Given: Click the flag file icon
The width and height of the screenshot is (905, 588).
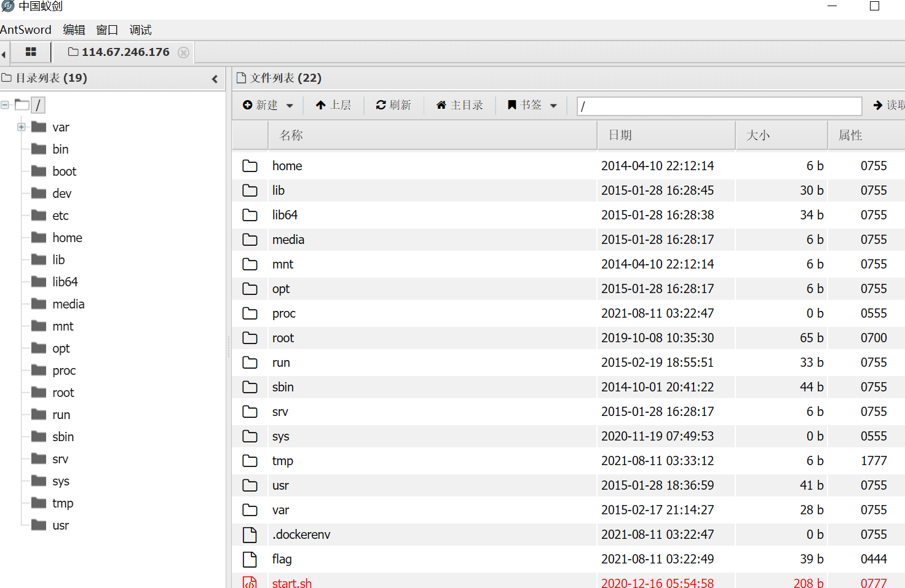Looking at the screenshot, I should tap(250, 559).
